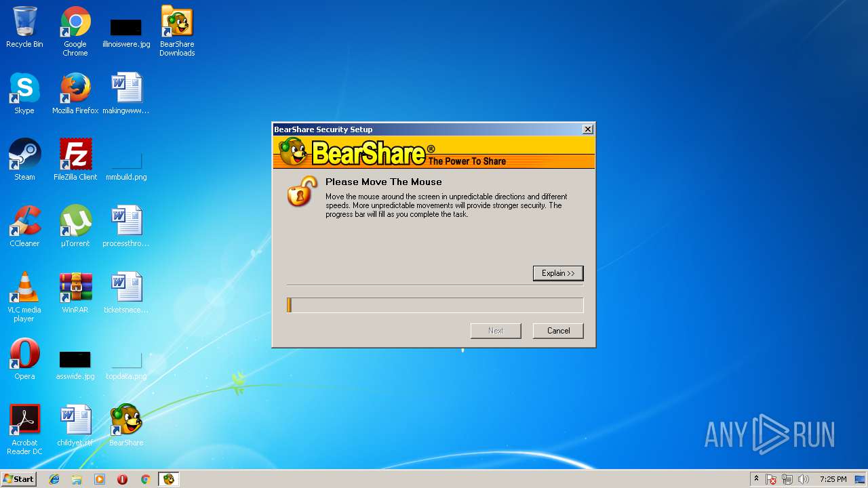868x488 pixels.
Task: Open Action Center flag tray icon
Action: coord(772,479)
